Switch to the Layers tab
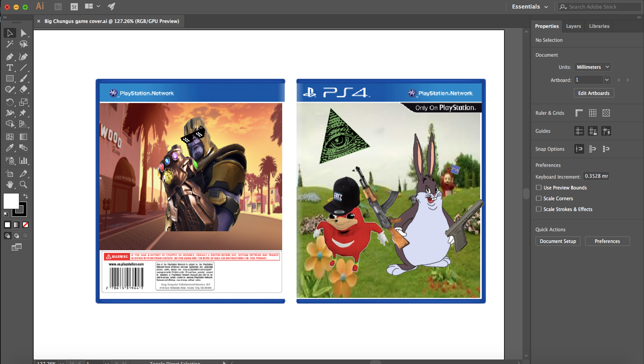 point(573,26)
